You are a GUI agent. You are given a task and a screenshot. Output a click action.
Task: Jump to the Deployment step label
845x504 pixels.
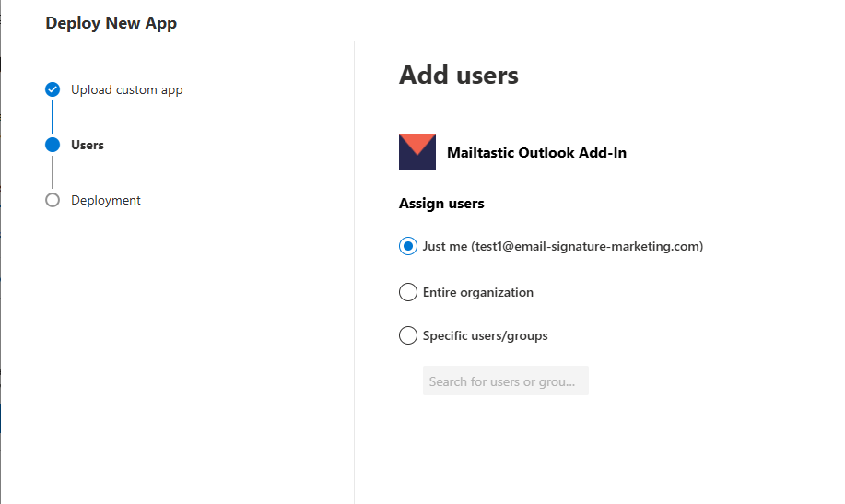pyautogui.click(x=106, y=200)
